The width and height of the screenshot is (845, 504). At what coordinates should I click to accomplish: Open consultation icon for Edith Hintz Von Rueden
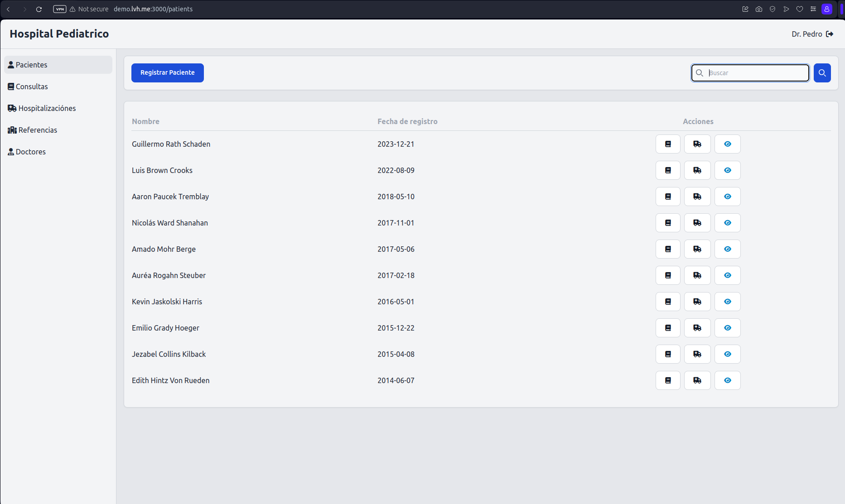[668, 380]
